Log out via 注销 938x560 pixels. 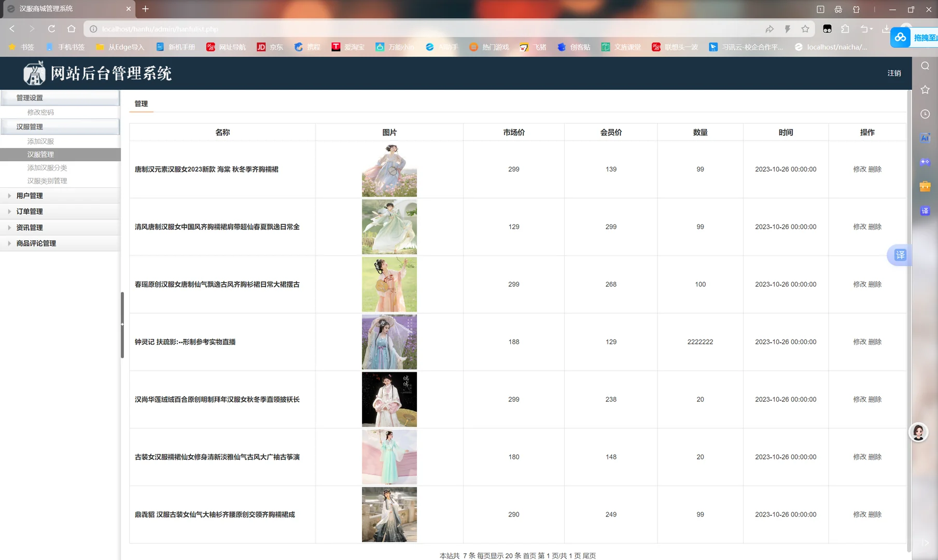[894, 73]
